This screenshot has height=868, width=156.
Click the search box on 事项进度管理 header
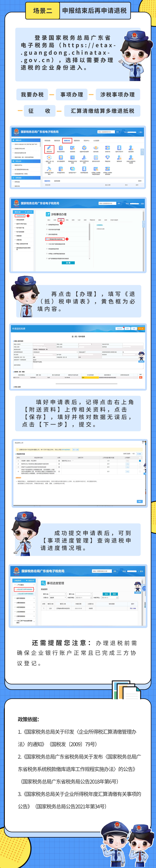click(x=102, y=571)
